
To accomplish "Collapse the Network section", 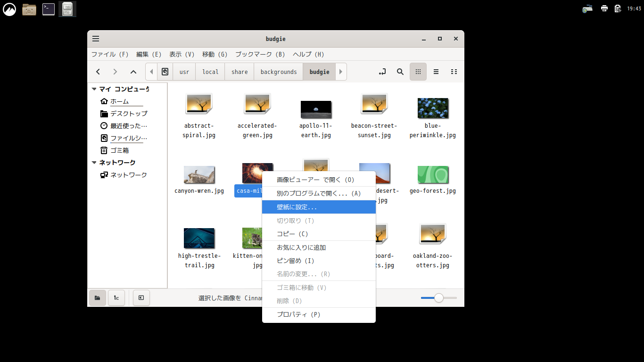I will (x=94, y=163).
